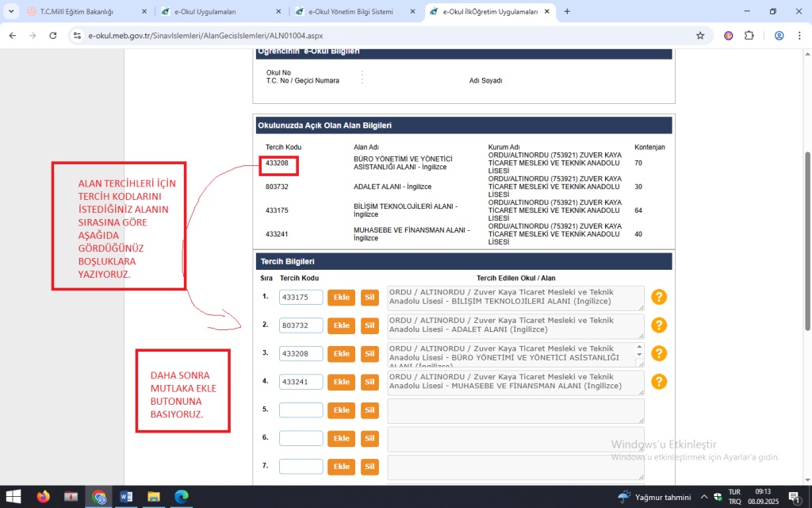The image size is (812, 508).
Task: Open File Explorer from the taskbar
Action: [x=154, y=497]
